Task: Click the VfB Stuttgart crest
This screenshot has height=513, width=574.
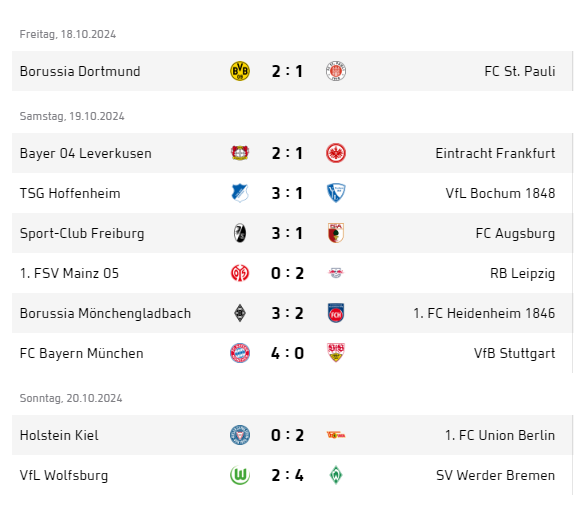Action: (336, 353)
